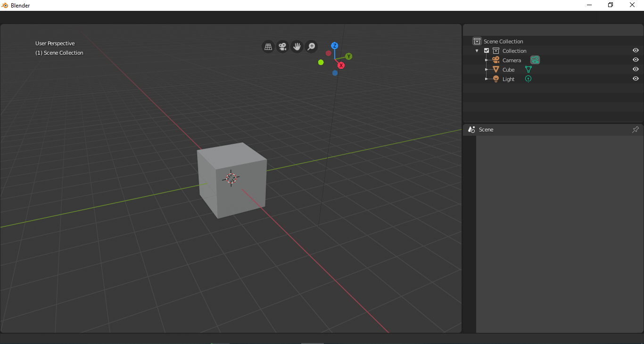Uncheck the Collection exclude checkbox
The image size is (644, 344).
click(x=487, y=50)
